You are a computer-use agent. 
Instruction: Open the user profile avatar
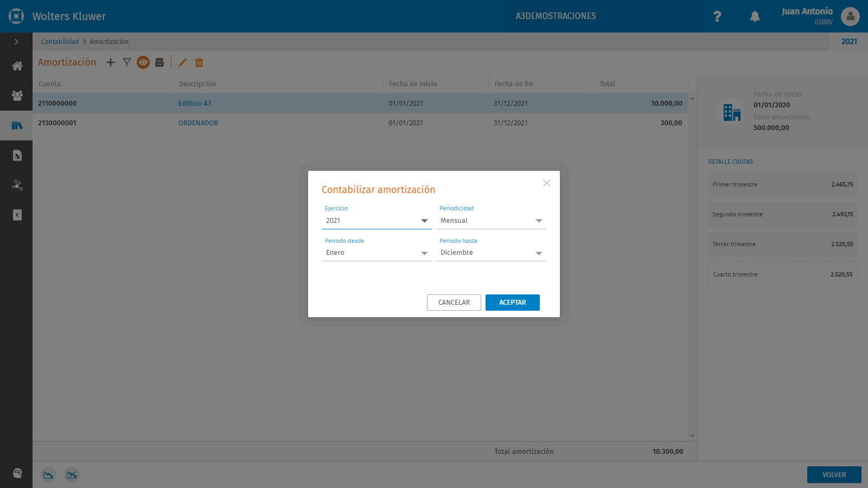(x=850, y=16)
